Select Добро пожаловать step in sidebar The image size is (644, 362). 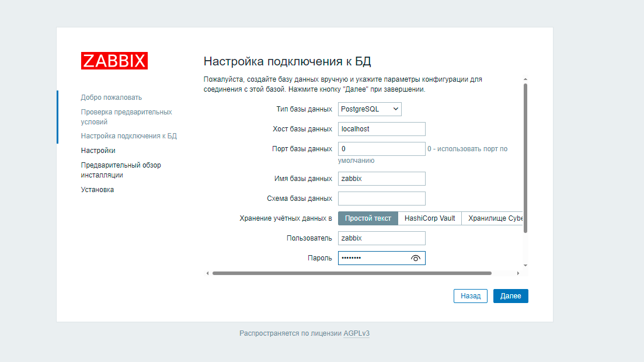112,98
